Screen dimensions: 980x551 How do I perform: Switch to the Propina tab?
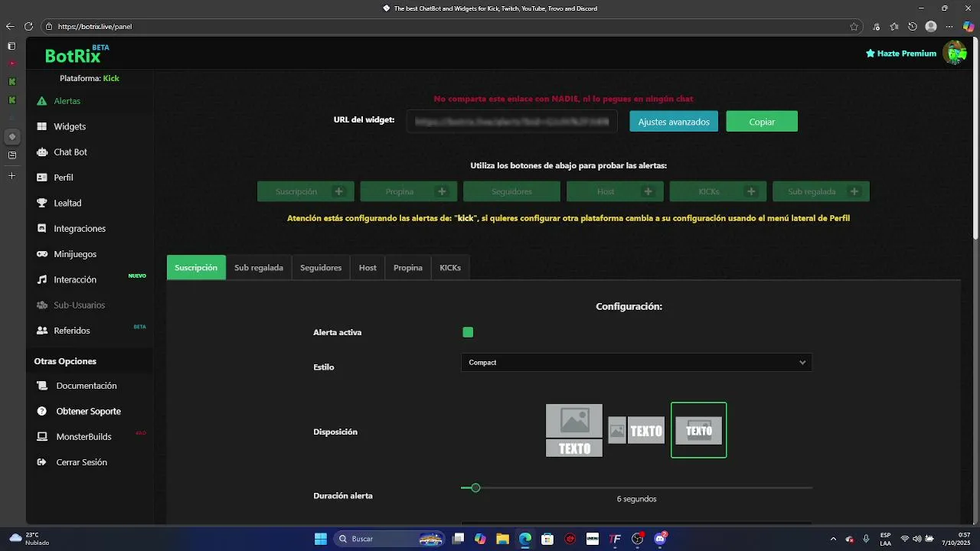[x=408, y=267]
